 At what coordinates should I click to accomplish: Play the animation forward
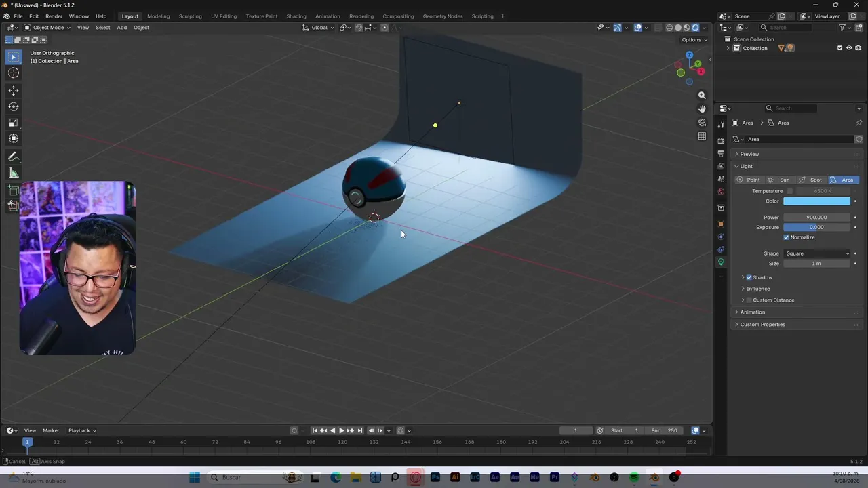[x=341, y=430]
